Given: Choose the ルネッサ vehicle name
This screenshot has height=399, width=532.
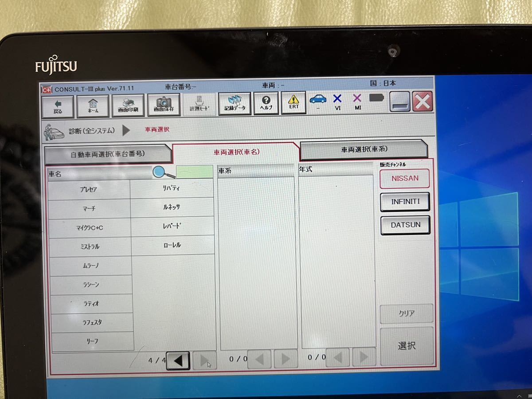Looking at the screenshot, I should pos(172,207).
